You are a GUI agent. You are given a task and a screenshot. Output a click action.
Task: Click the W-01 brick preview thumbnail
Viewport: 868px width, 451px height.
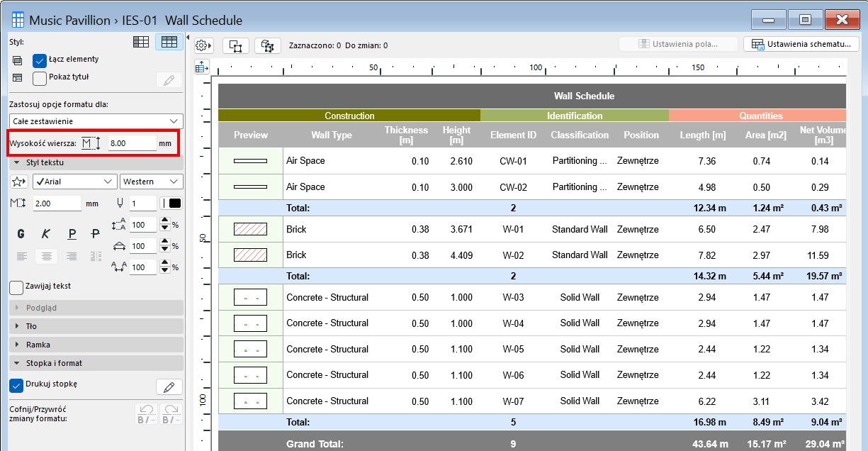[251, 230]
